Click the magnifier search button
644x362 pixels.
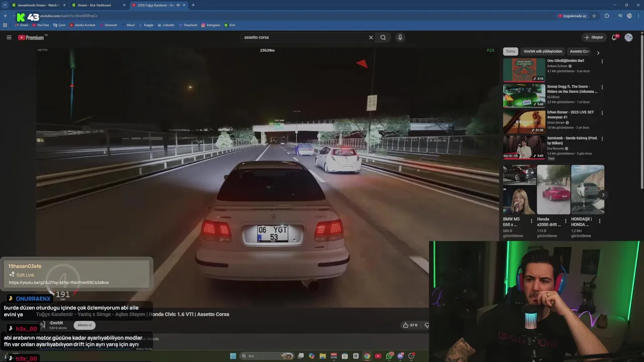[x=383, y=37]
